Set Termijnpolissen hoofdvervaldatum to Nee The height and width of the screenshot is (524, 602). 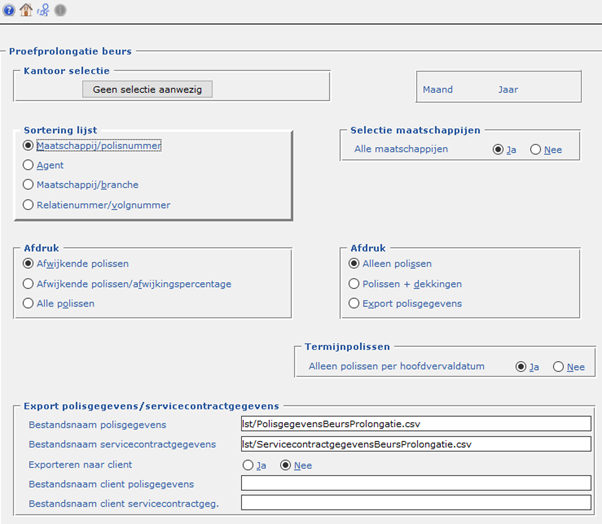[558, 367]
